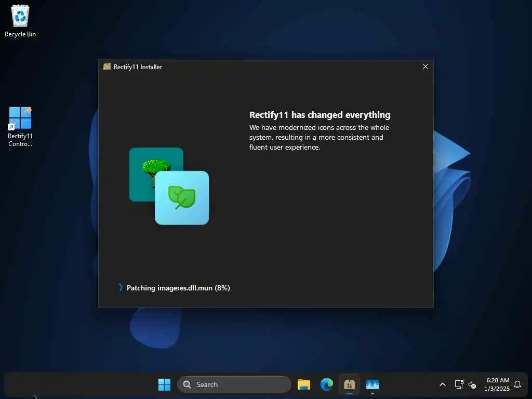This screenshot has width=532, height=399.
Task: Open muted volume tray icon
Action: [x=472, y=385]
